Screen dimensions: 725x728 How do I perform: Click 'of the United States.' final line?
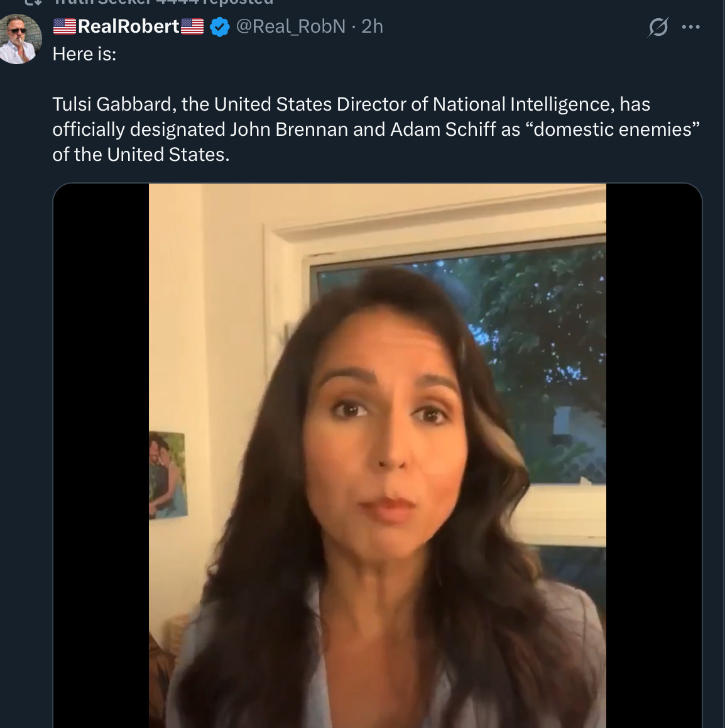pyautogui.click(x=141, y=155)
